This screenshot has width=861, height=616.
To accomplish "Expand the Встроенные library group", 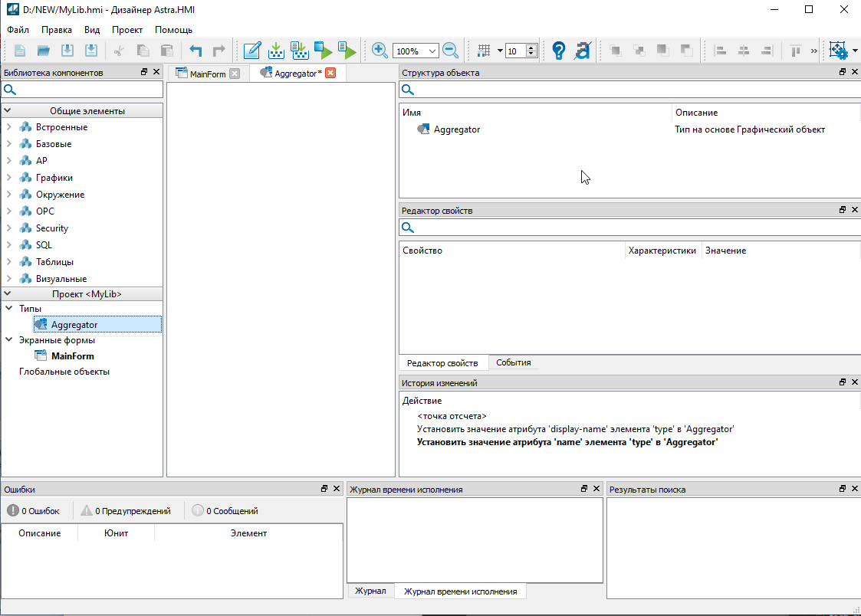I will tap(8, 127).
